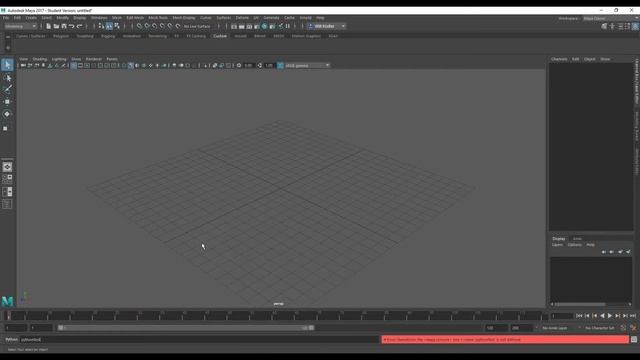Image resolution: width=640 pixels, height=360 pixels.
Task: Open the Layers menu in layer editor
Action: [557, 245]
